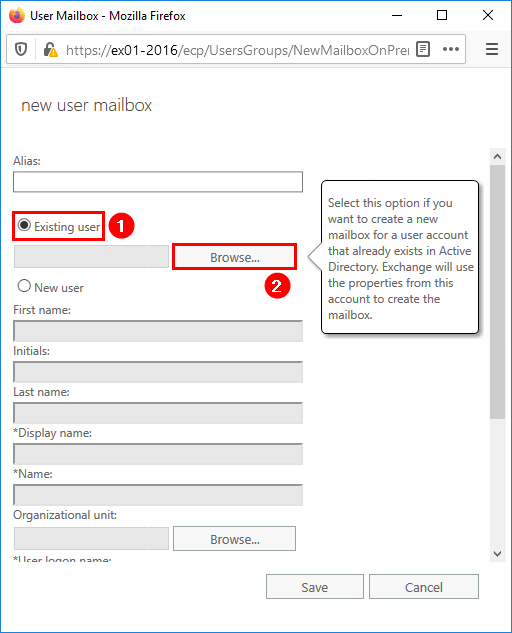This screenshot has width=512, height=633.
Task: Minimize the User Mailbox window
Action: click(397, 16)
